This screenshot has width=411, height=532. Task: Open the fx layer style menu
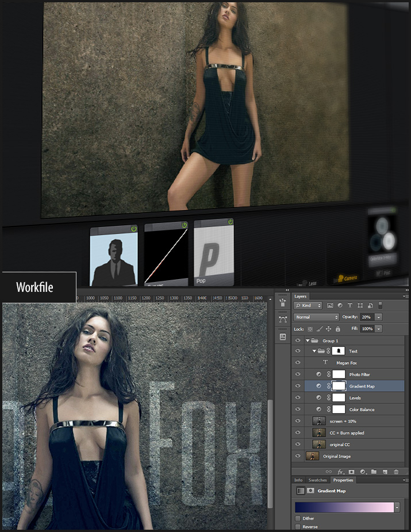click(x=340, y=472)
